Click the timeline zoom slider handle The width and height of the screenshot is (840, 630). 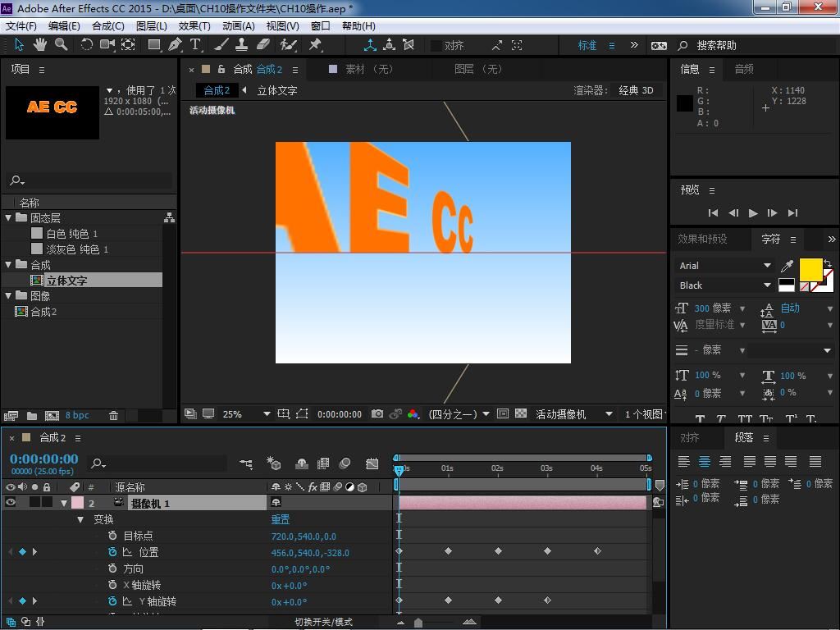click(418, 623)
